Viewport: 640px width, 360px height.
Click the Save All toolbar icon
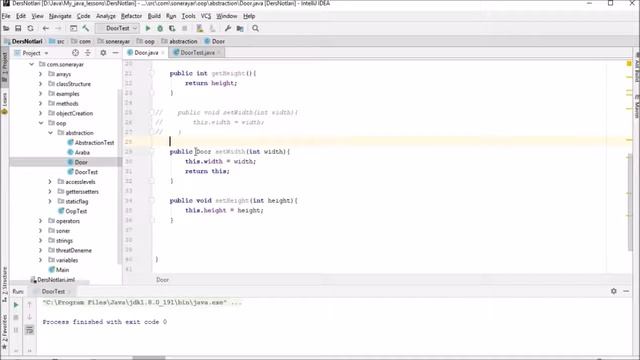coord(18,29)
